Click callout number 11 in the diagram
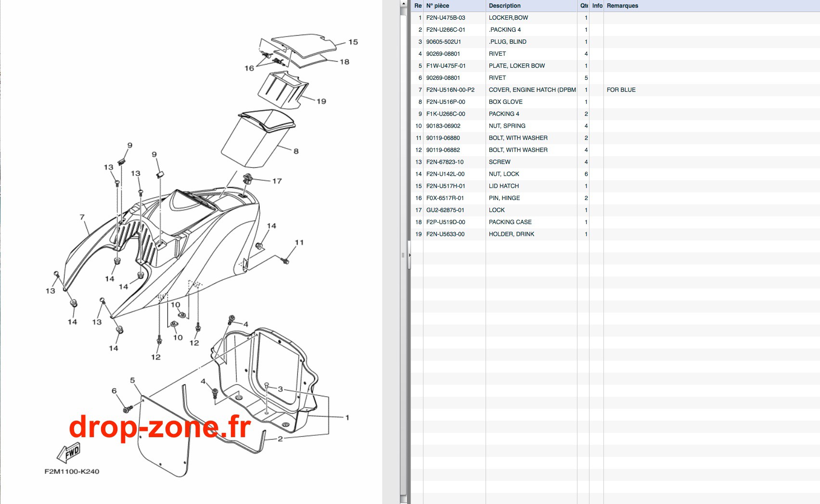 299,242
